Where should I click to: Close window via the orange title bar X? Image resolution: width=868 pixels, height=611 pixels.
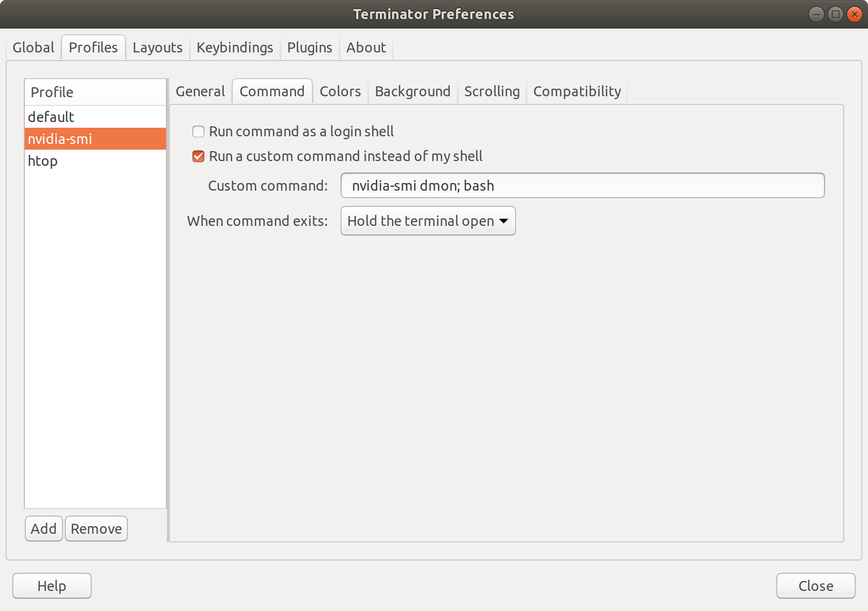tap(855, 14)
